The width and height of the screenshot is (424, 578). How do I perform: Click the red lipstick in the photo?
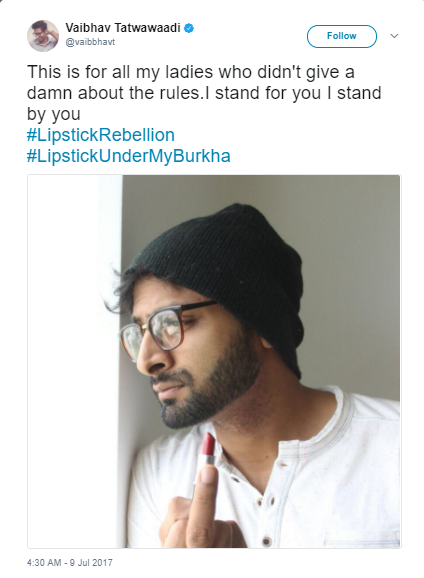(209, 451)
